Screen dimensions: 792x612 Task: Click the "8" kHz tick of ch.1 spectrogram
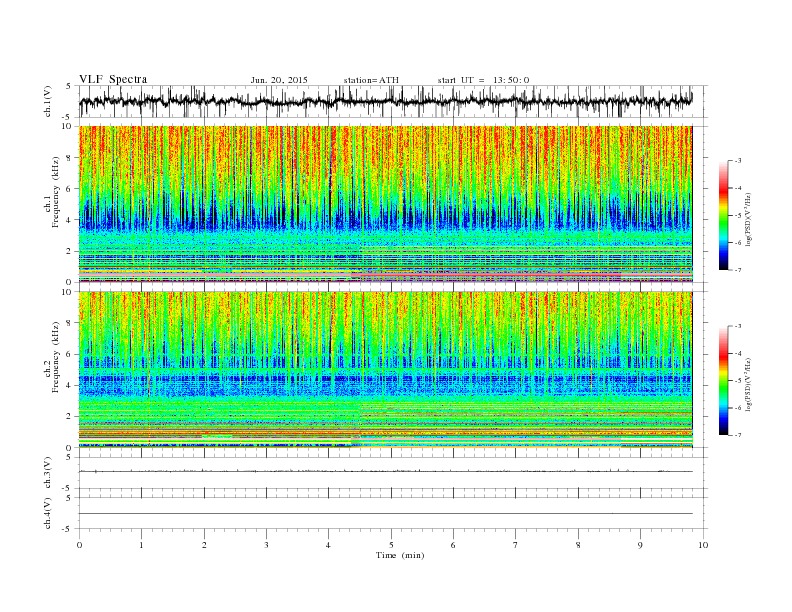[70, 158]
